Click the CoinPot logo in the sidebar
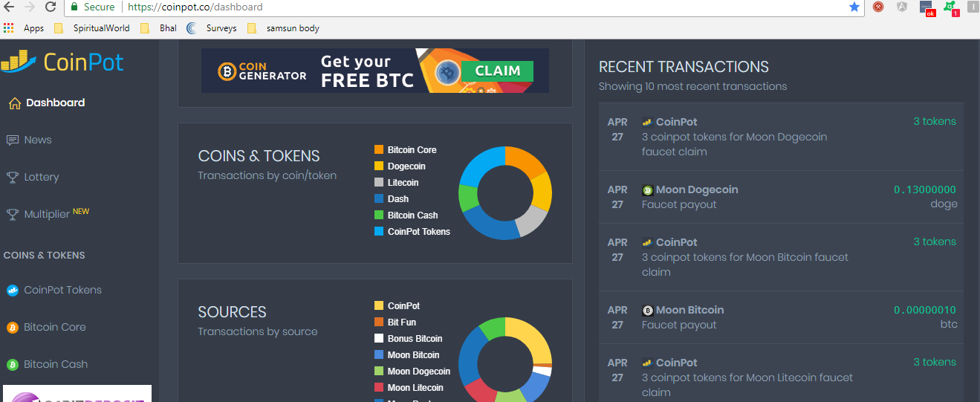This screenshot has height=402, width=980. tap(62, 62)
